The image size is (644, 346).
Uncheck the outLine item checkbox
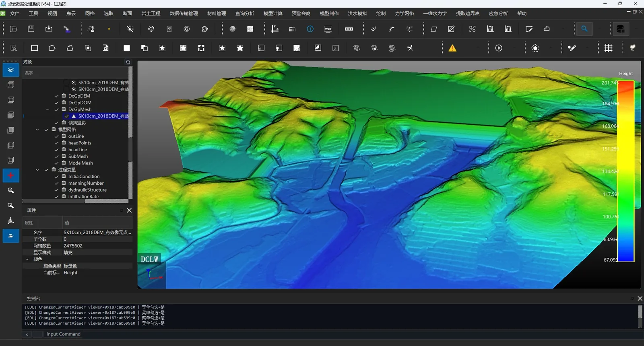pos(57,136)
